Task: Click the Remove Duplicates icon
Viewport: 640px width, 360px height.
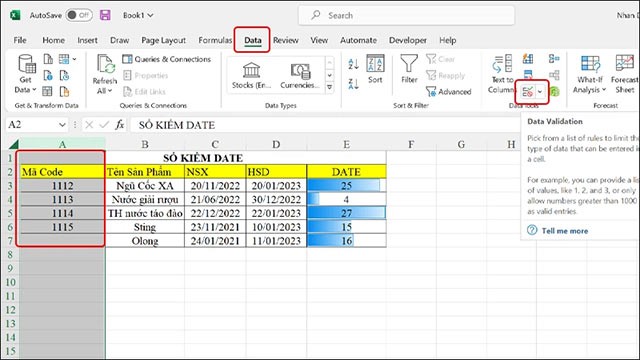Action: coord(528,75)
